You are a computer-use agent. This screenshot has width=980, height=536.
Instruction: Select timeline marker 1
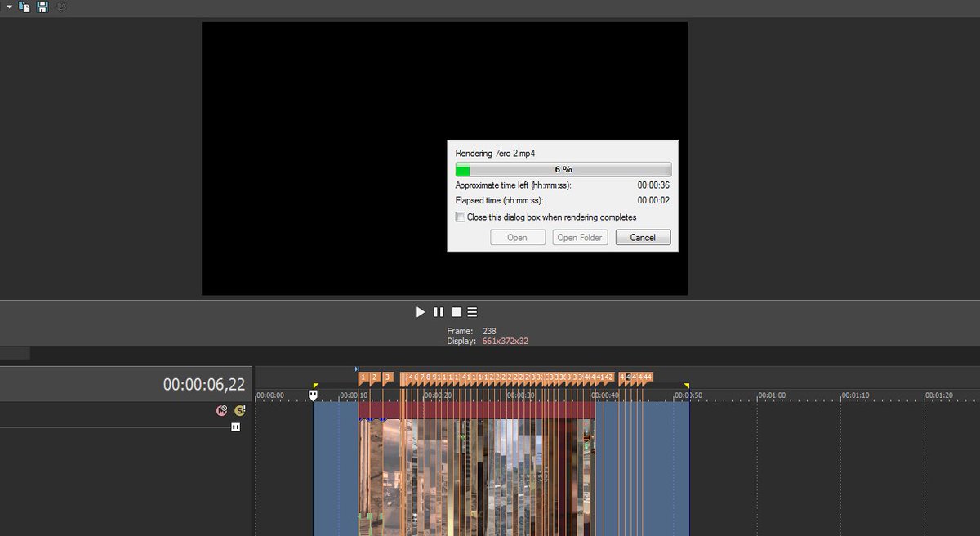[363, 377]
